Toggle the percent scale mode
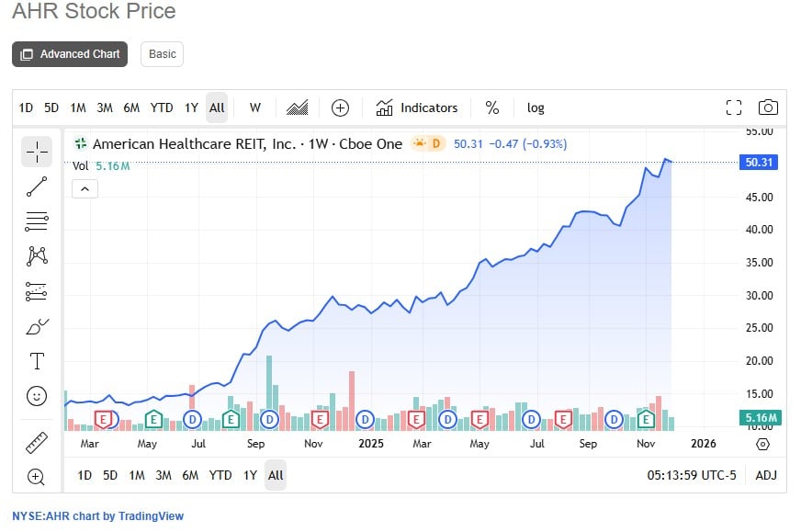801x532 pixels. point(492,108)
